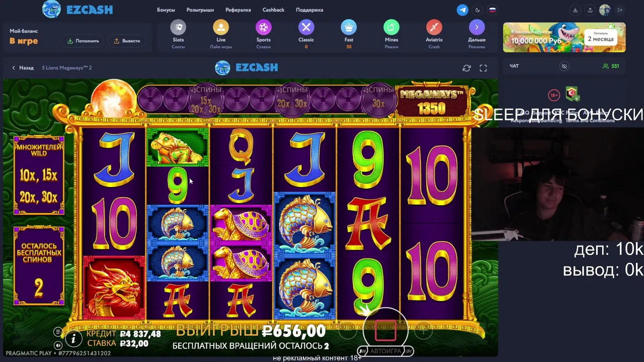Open the Aviatrix crash game

[434, 34]
